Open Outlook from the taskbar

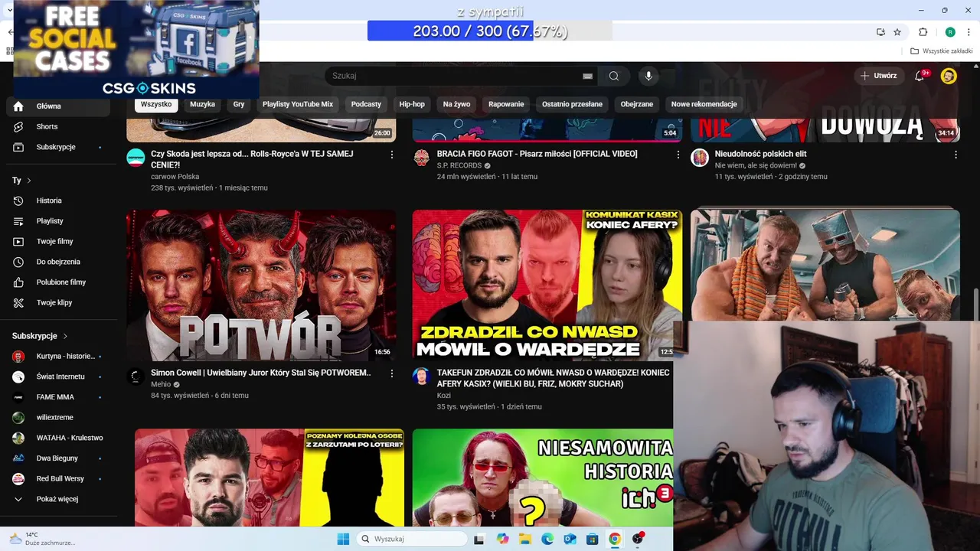pos(570,539)
